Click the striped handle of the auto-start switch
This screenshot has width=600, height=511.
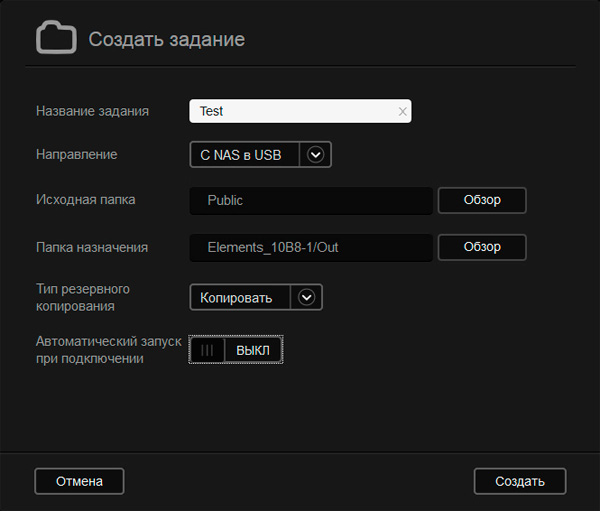207,350
